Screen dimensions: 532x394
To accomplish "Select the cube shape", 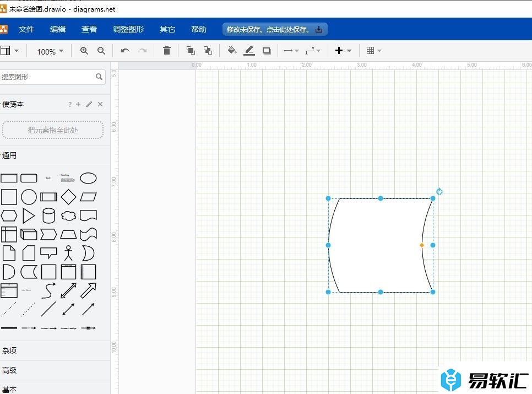I will tap(29, 234).
